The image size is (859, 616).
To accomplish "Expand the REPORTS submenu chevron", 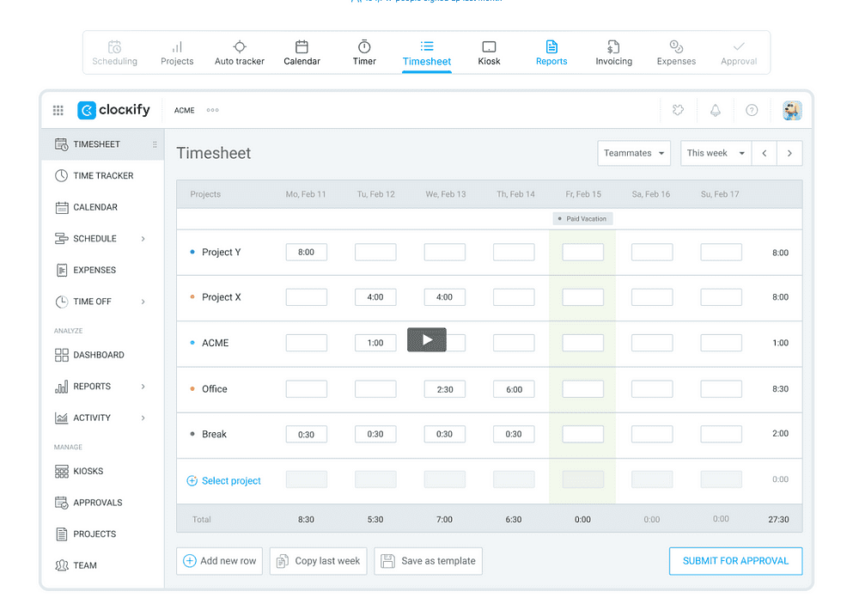I will click(143, 387).
